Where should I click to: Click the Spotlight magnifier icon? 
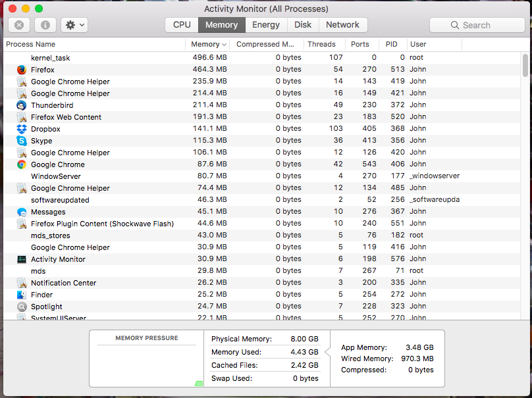pos(22,307)
